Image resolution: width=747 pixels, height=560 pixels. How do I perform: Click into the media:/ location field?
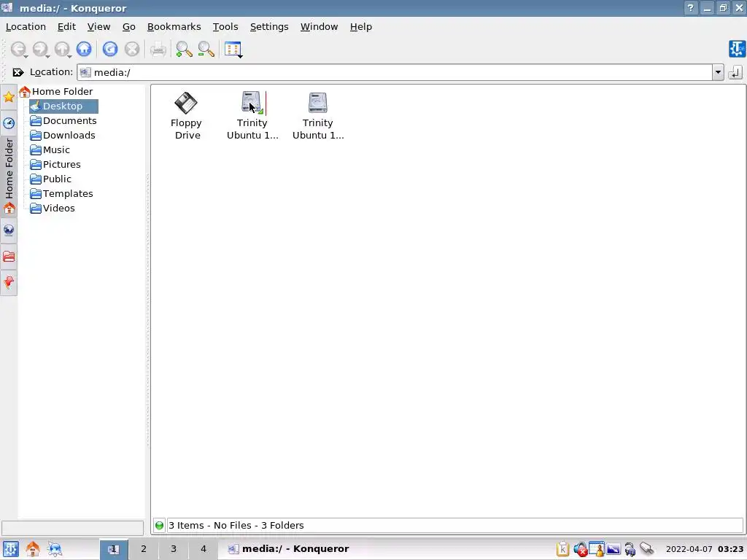395,72
